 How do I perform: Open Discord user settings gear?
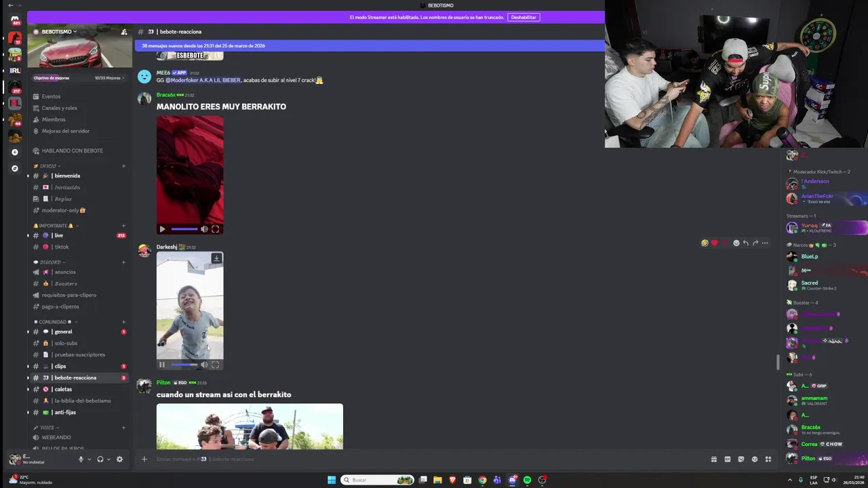point(119,460)
